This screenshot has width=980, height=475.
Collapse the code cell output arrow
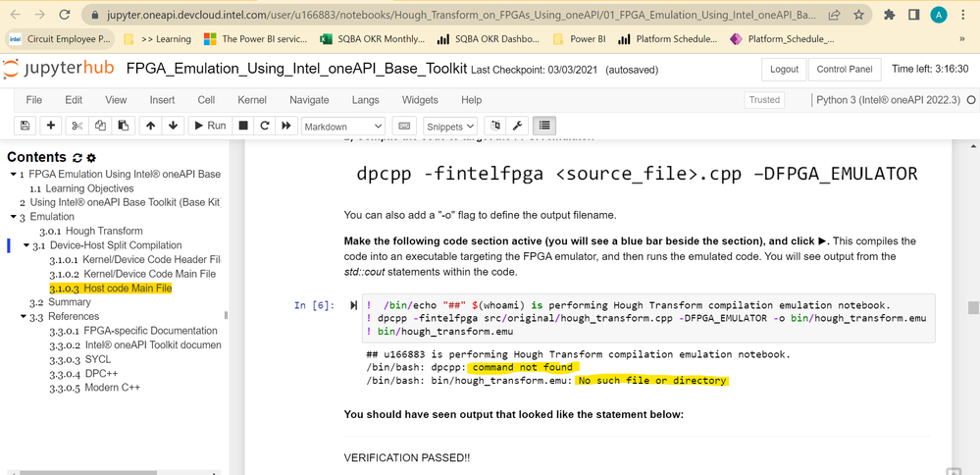click(x=353, y=306)
